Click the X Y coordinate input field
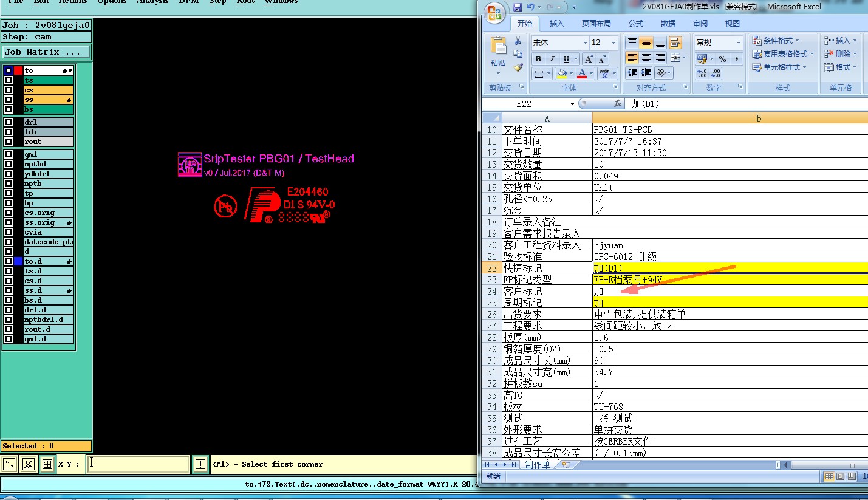Screen dimensions: 868x500 point(138,464)
